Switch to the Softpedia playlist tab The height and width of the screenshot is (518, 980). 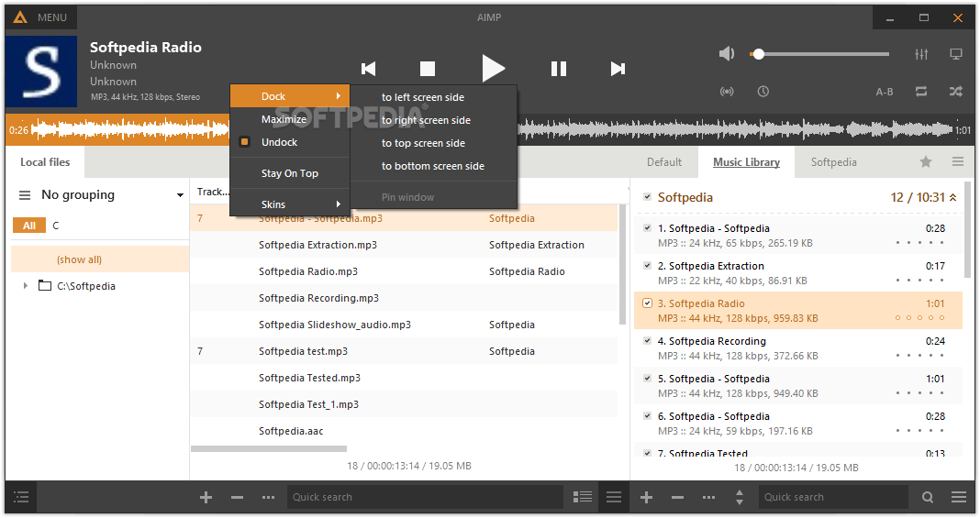pyautogui.click(x=834, y=162)
